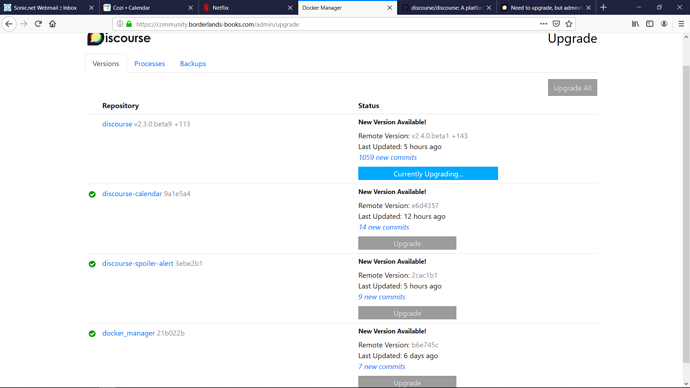Image resolution: width=690 pixels, height=388 pixels.
Task: Click remote version 2cac1b1 text
Action: (425, 275)
